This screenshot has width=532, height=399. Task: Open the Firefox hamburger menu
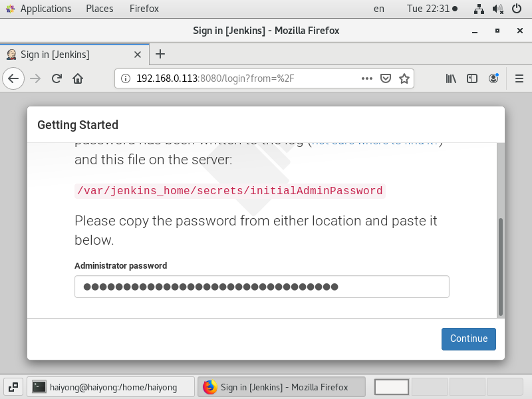[x=519, y=78]
